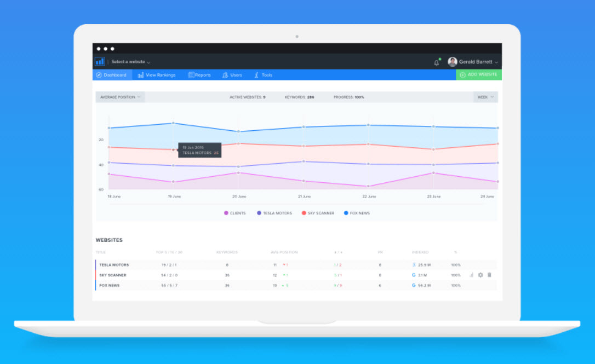Open settings gear for Sky Scanner row
The width and height of the screenshot is (595, 364).
(x=480, y=275)
